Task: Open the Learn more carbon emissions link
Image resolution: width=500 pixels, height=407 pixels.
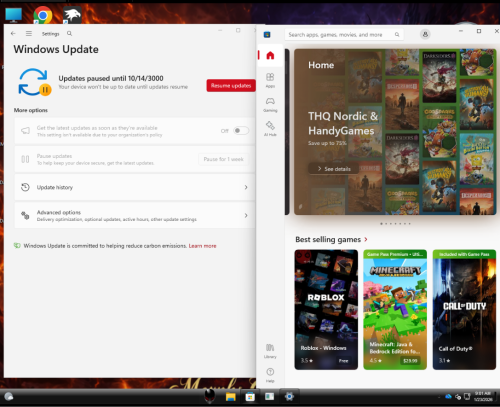Action: (x=202, y=246)
